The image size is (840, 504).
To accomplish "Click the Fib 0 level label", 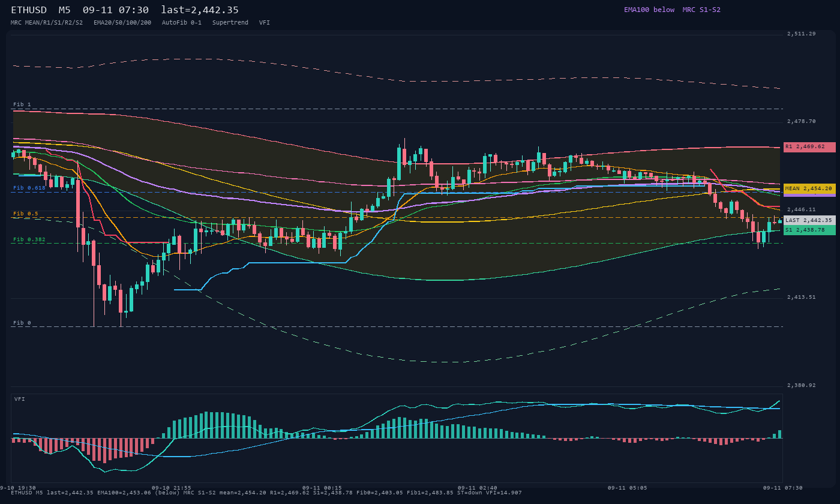I will [22, 323].
